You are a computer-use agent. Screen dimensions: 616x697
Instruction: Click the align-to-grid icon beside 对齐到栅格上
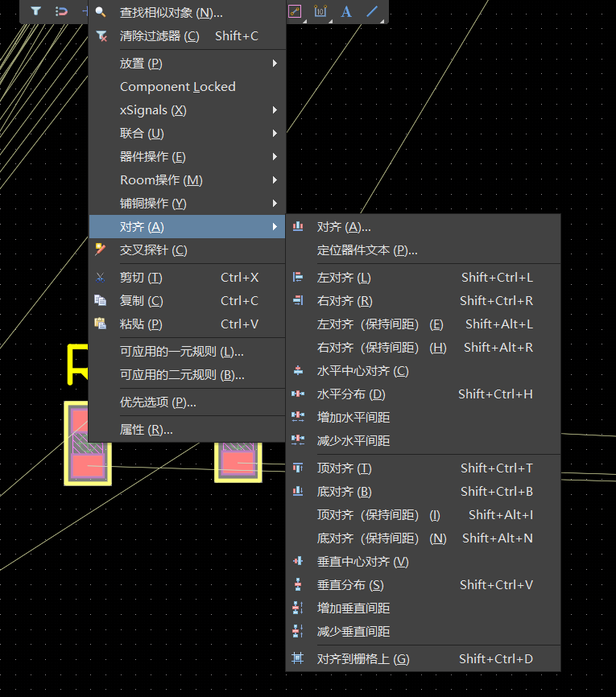pyautogui.click(x=298, y=658)
